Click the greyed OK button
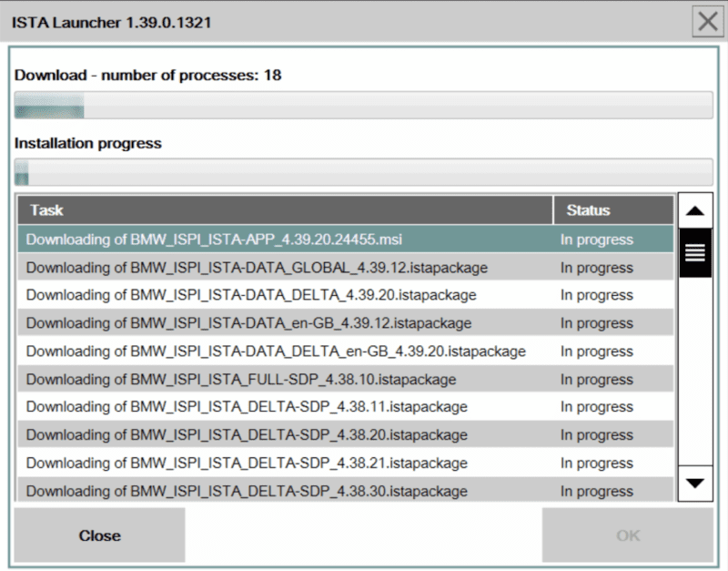Image resolution: width=728 pixels, height=571 pixels. [x=628, y=535]
